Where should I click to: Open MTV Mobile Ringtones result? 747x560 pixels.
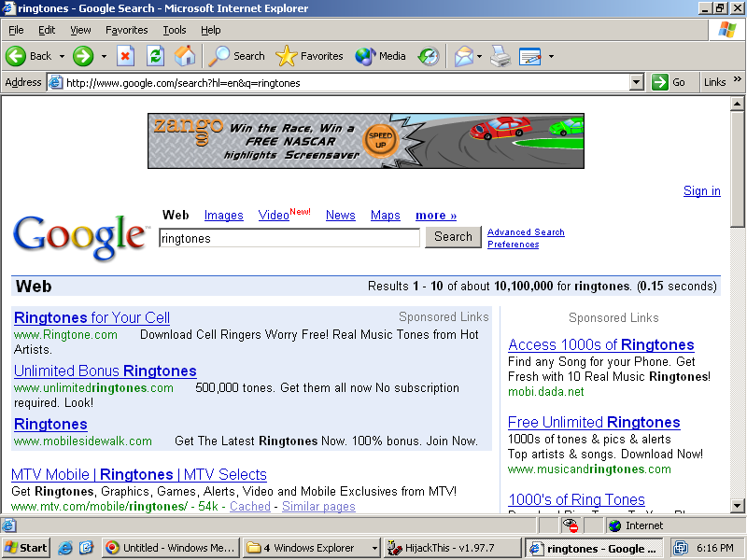point(138,475)
